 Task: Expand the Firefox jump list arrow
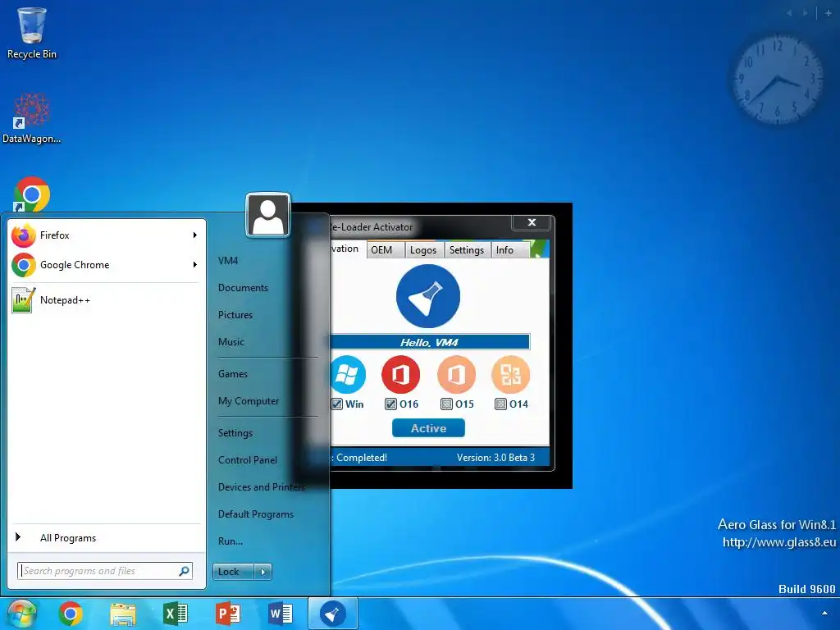pyautogui.click(x=195, y=235)
